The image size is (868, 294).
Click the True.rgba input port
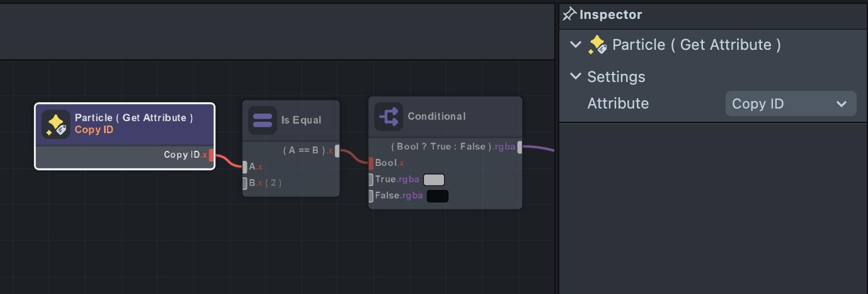point(371,180)
